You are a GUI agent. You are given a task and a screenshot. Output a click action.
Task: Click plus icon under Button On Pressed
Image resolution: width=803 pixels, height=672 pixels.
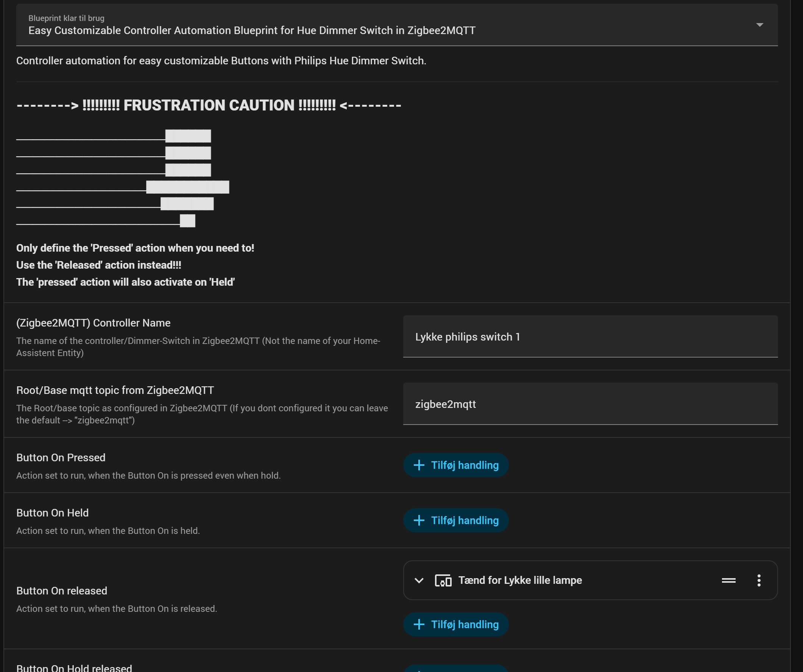pyautogui.click(x=419, y=465)
